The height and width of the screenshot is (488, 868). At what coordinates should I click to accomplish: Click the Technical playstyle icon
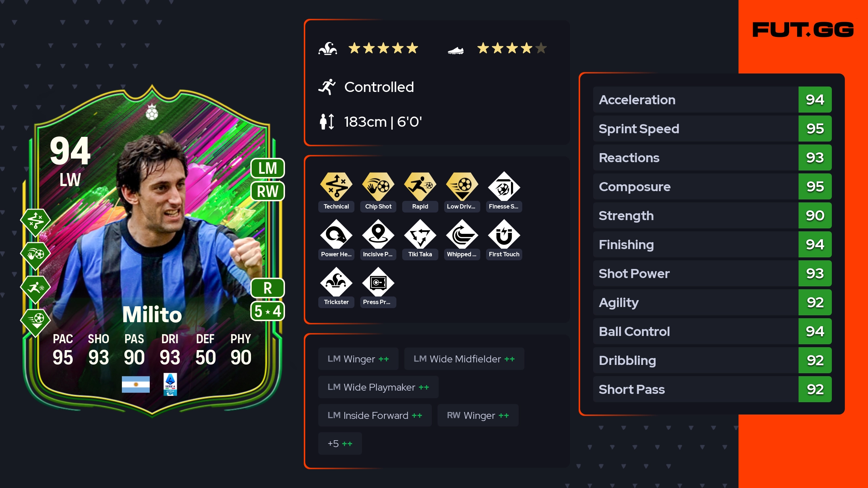(x=336, y=186)
